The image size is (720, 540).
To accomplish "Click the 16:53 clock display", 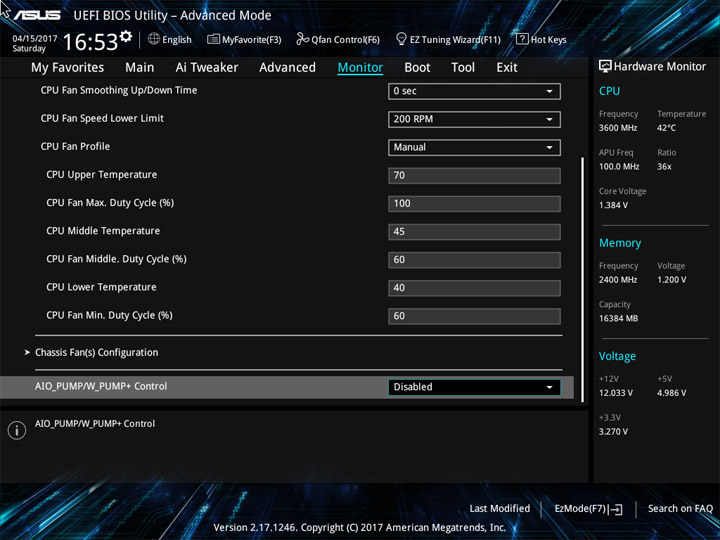I will pos(90,42).
